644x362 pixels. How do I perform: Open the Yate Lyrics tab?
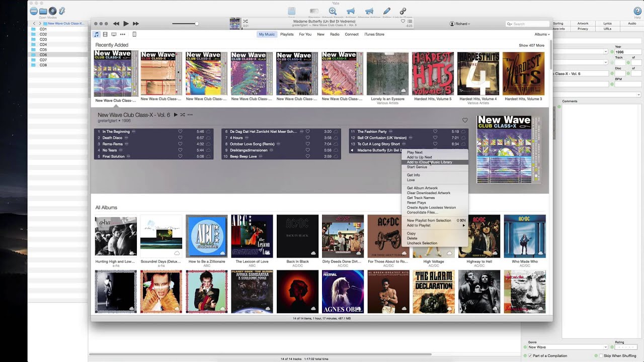coord(607,24)
